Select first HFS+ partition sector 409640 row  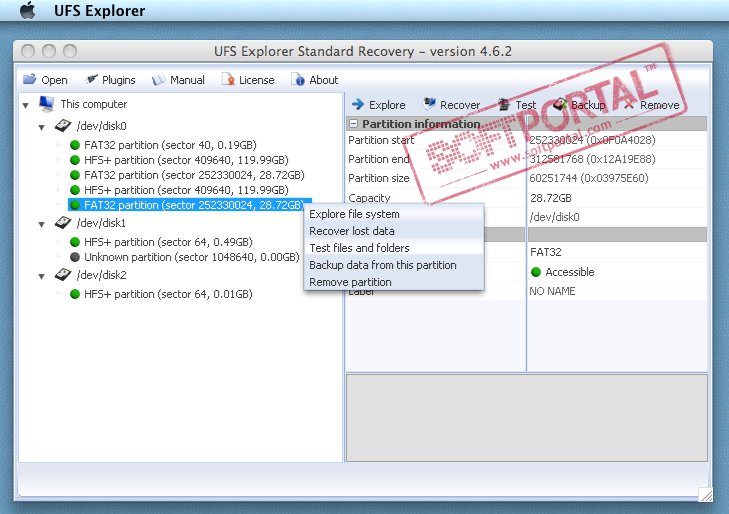[x=186, y=160]
